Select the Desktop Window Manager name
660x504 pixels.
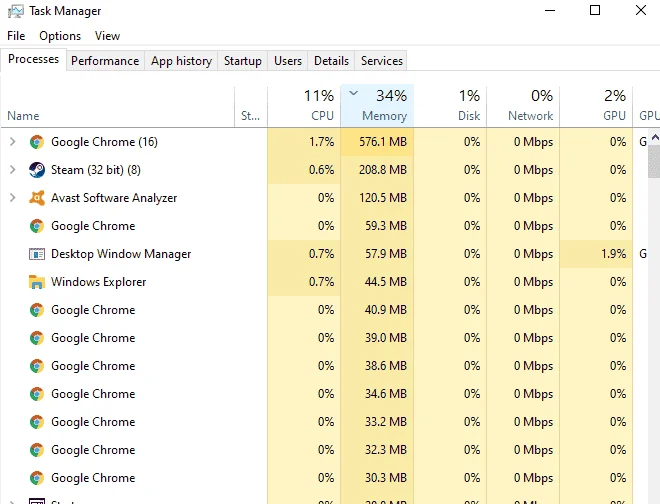click(121, 254)
